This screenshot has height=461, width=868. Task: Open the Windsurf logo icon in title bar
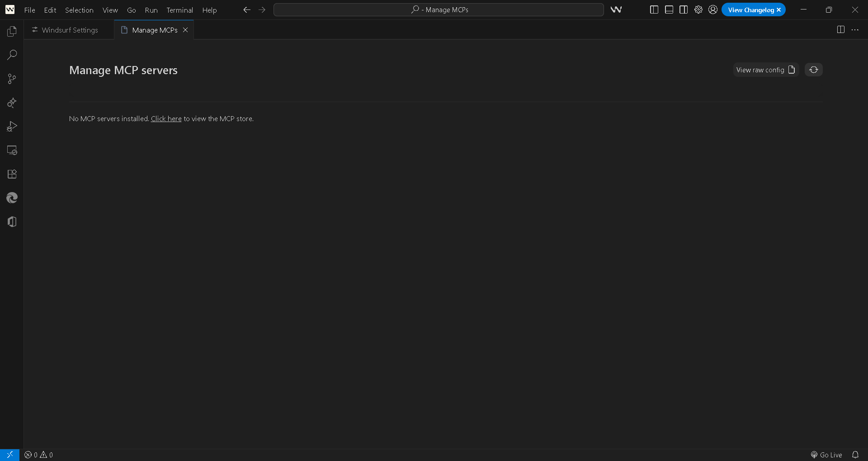coord(616,9)
